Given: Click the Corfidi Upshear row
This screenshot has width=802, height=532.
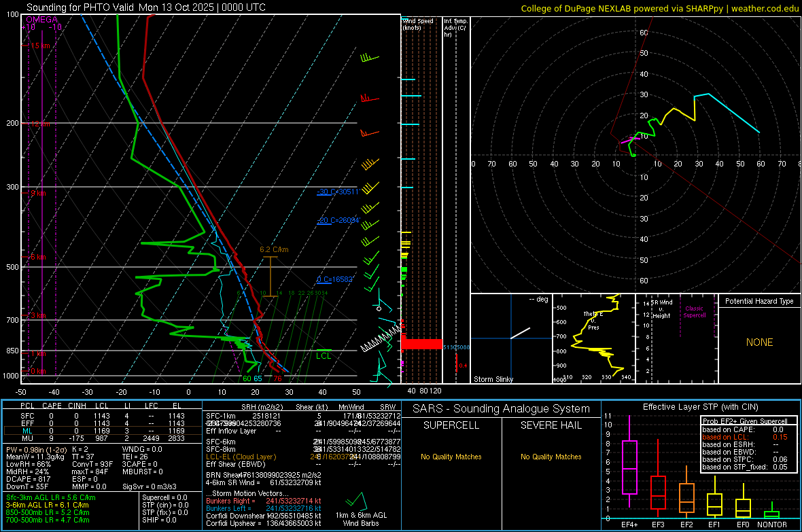Looking at the screenshot, I should (264, 523).
